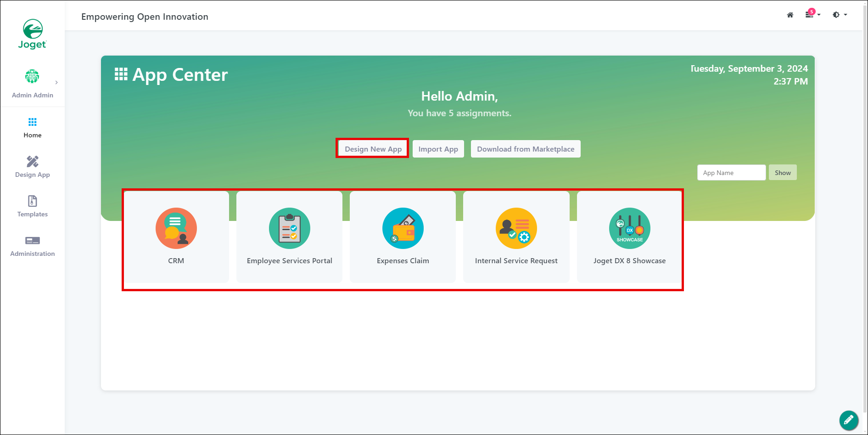Launch the Employee Services Portal icon
Image resolution: width=868 pixels, height=435 pixels.
coord(290,228)
